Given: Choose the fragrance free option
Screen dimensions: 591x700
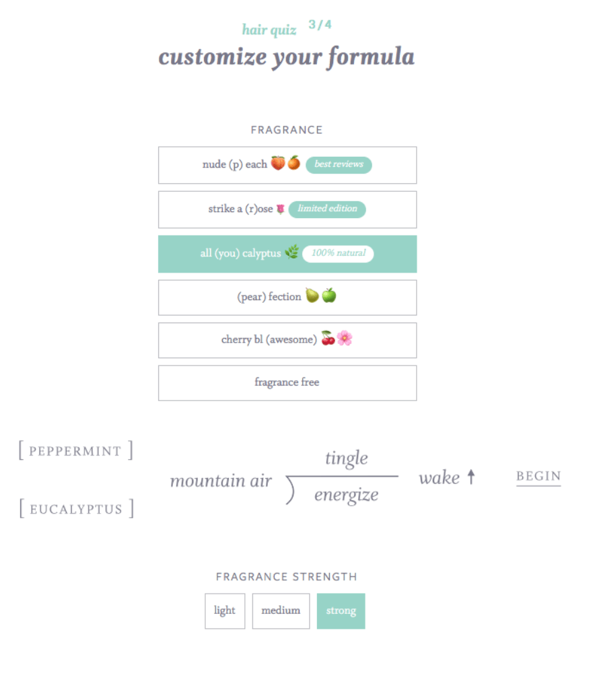Looking at the screenshot, I should pos(287,382).
